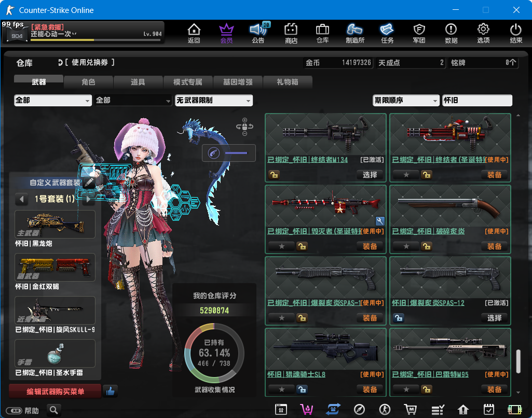Open the 商店 shop icon
The height and width of the screenshot is (418, 532).
[291, 33]
